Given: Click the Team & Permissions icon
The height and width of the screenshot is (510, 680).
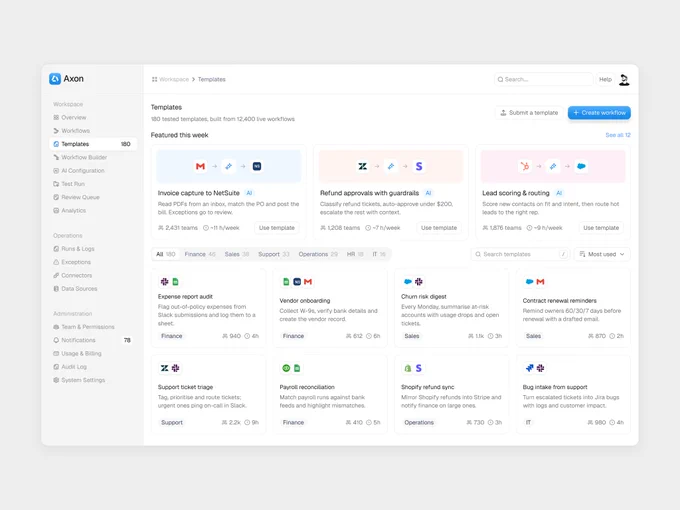Looking at the screenshot, I should [x=56, y=327].
